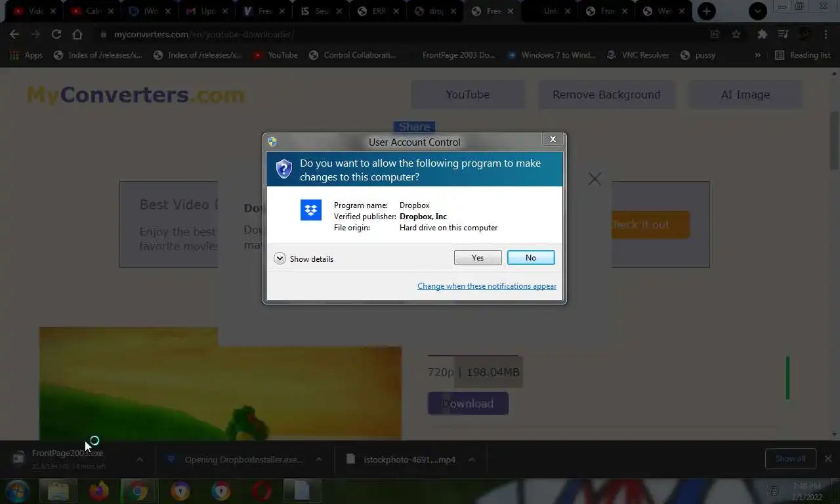Open Firefox from the taskbar
840x504 pixels.
(x=99, y=491)
